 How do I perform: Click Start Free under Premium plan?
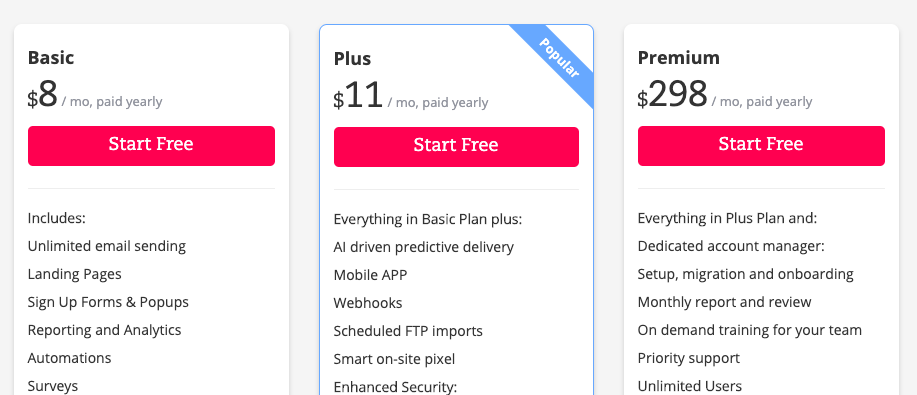(761, 146)
